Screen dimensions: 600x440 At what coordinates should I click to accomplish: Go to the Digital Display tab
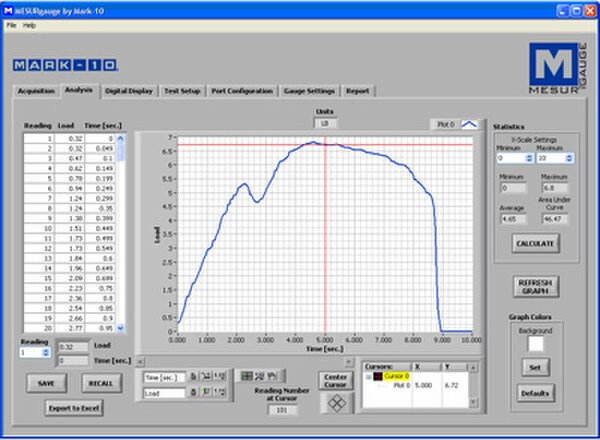click(x=129, y=91)
